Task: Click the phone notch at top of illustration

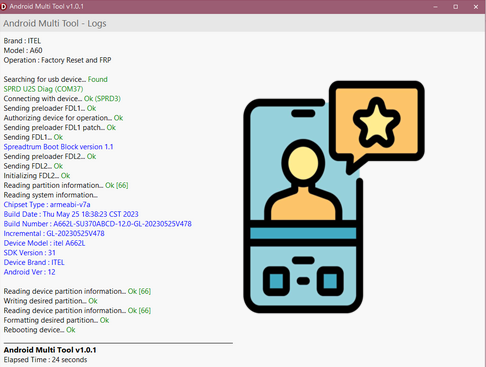Action: click(x=303, y=113)
